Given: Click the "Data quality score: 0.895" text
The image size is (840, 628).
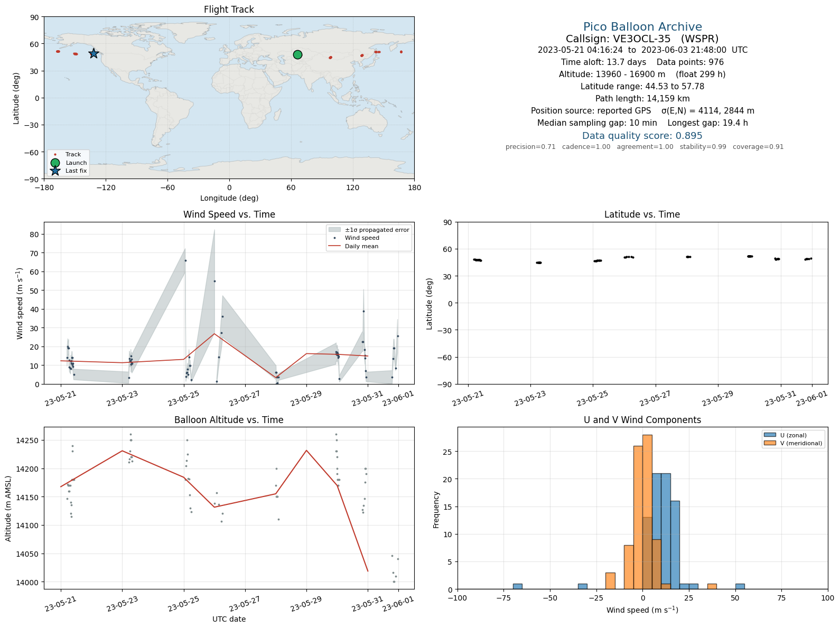Looking at the screenshot, I should click(x=642, y=136).
